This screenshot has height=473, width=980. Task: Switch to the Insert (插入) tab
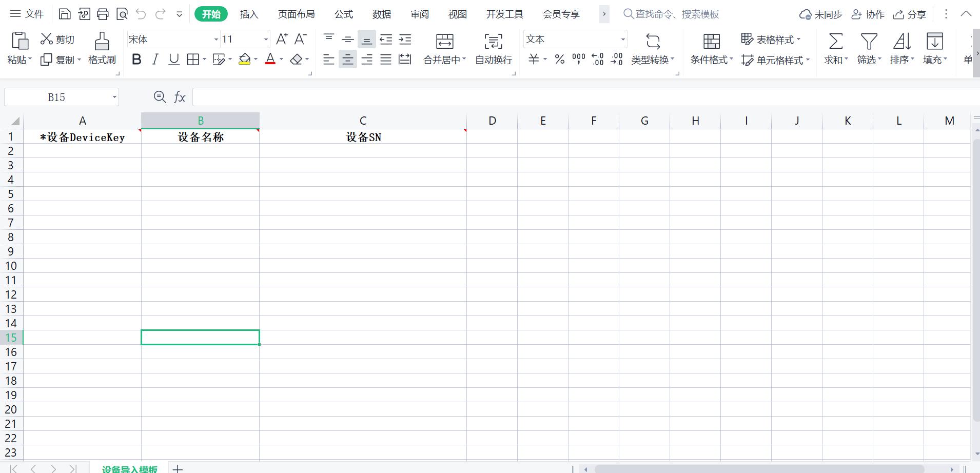tap(249, 14)
